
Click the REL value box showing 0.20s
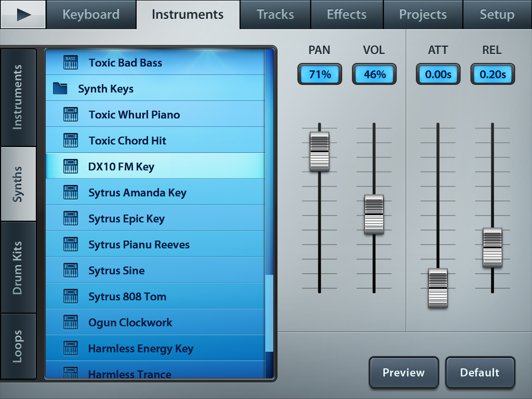pos(493,74)
